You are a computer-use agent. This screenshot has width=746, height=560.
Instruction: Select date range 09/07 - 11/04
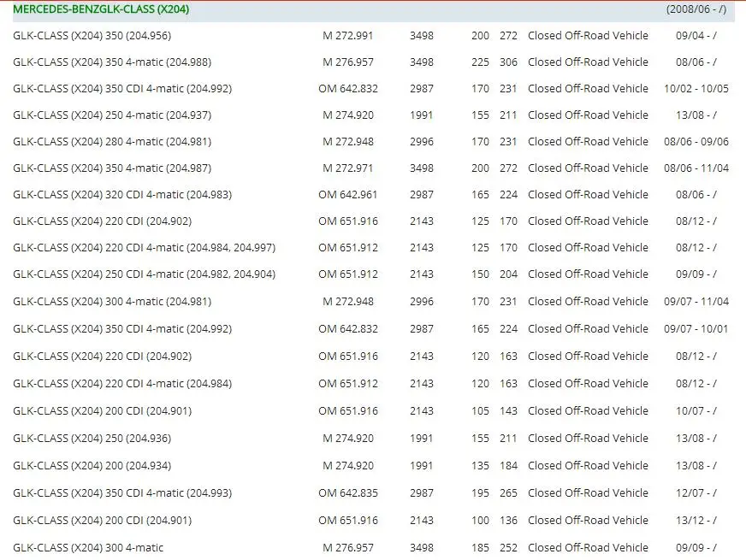tap(696, 302)
